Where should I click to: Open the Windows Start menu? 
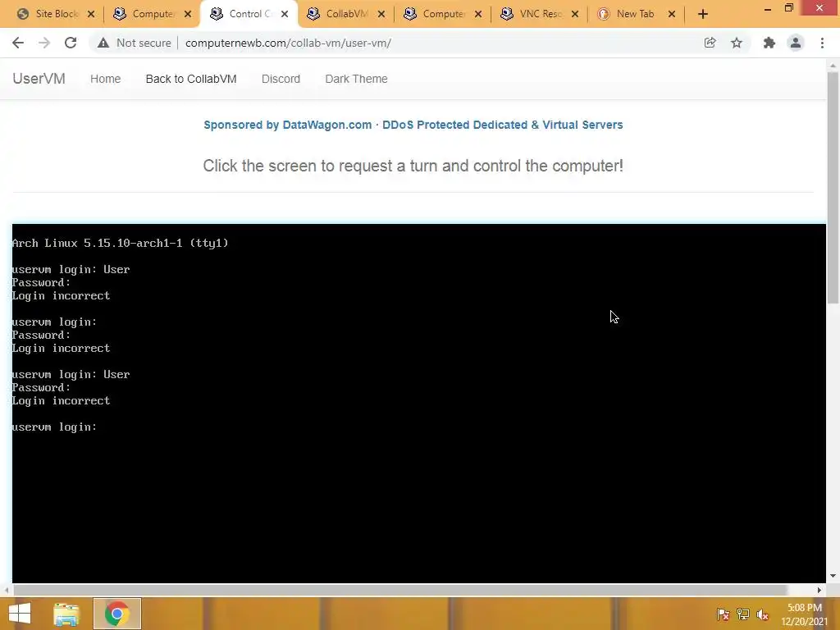tap(20, 614)
